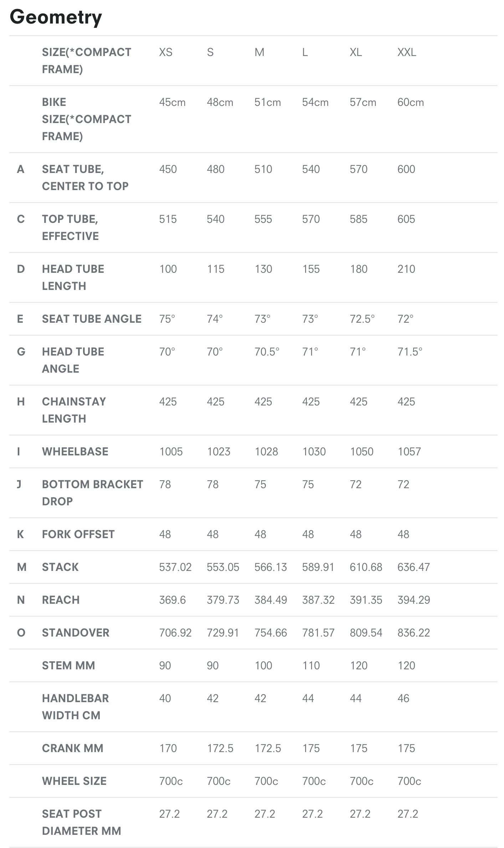Click the M size column header
This screenshot has height=848, width=504.
coord(259,52)
